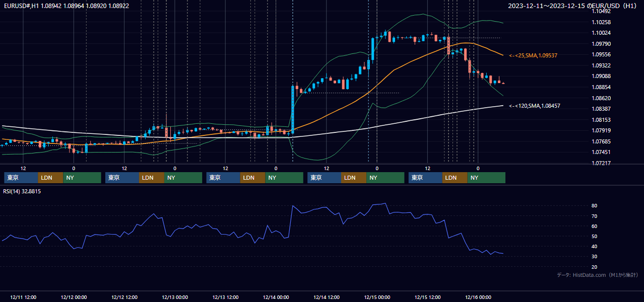This screenshot has height=302, width=644.
Task: Click price axis value 1.09556
Action: (602, 55)
